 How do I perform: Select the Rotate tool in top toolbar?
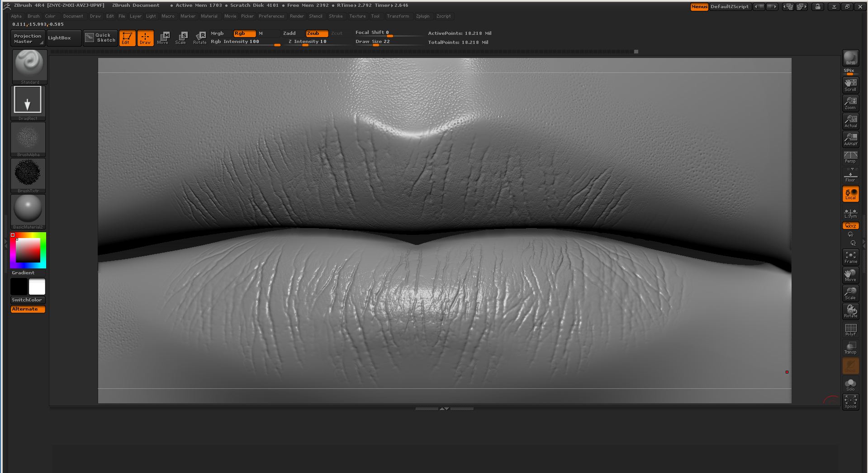click(199, 38)
